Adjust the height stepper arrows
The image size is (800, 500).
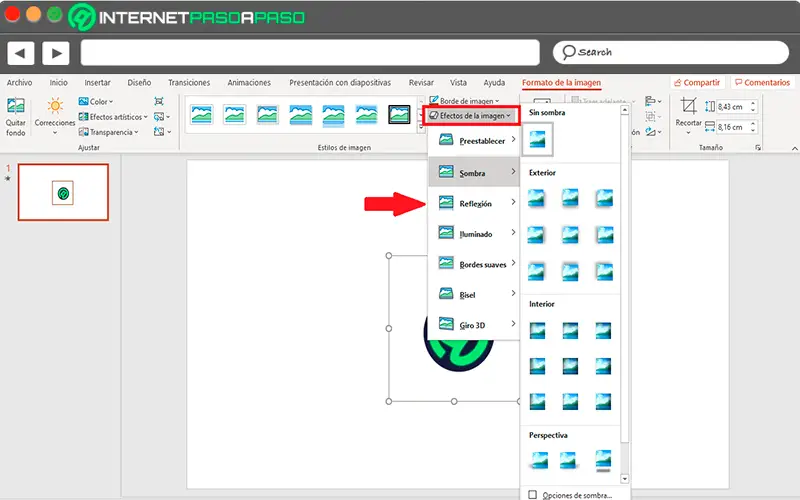[x=753, y=107]
